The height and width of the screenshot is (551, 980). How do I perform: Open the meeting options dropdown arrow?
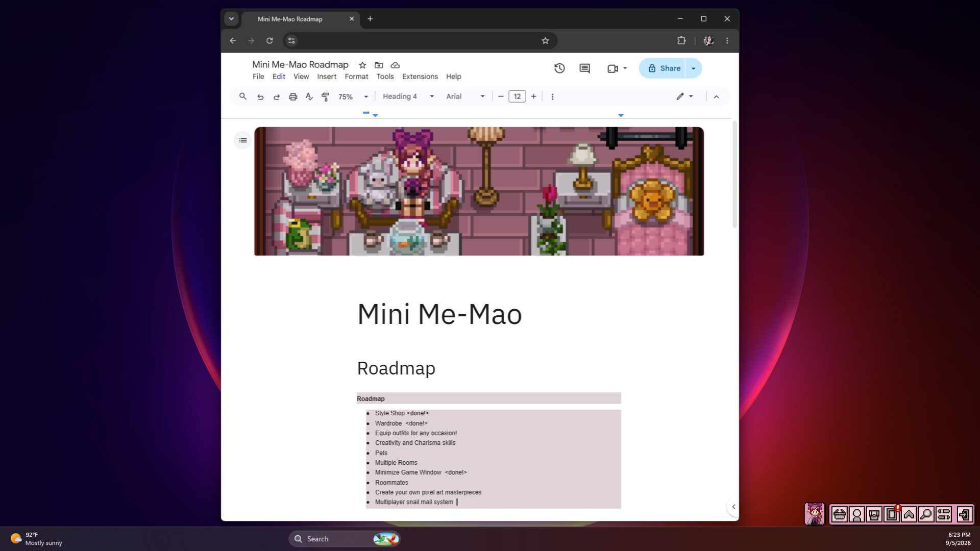click(x=625, y=68)
